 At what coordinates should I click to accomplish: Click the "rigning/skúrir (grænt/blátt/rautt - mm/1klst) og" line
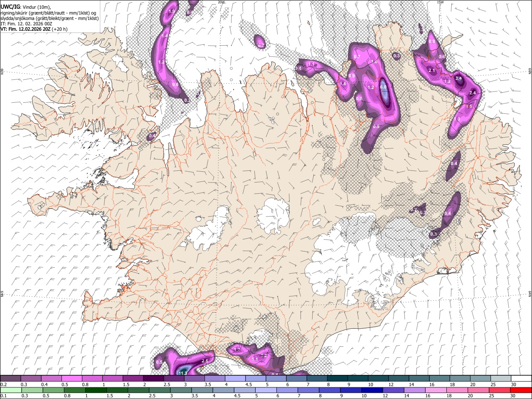(x=49, y=12)
